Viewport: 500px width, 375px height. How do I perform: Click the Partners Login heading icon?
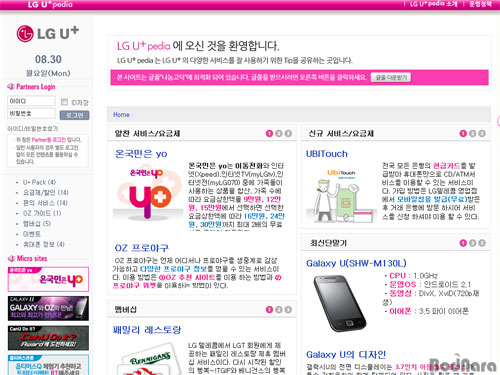tap(11, 87)
